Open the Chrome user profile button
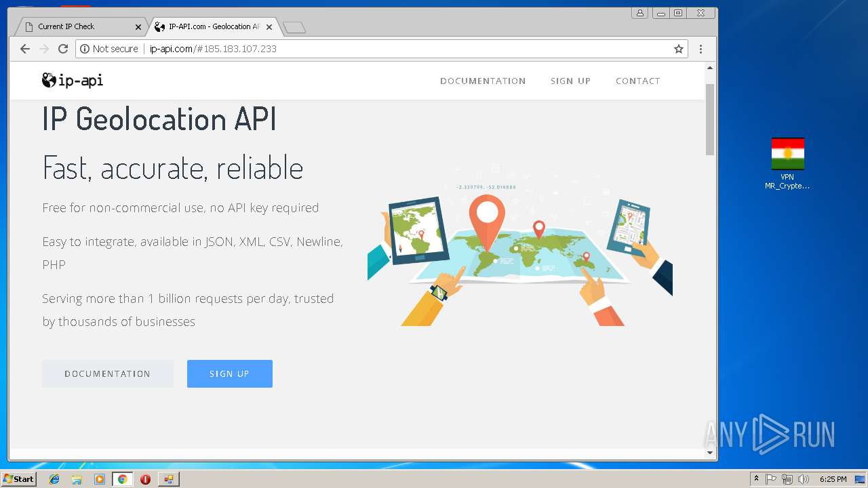 click(x=639, y=13)
